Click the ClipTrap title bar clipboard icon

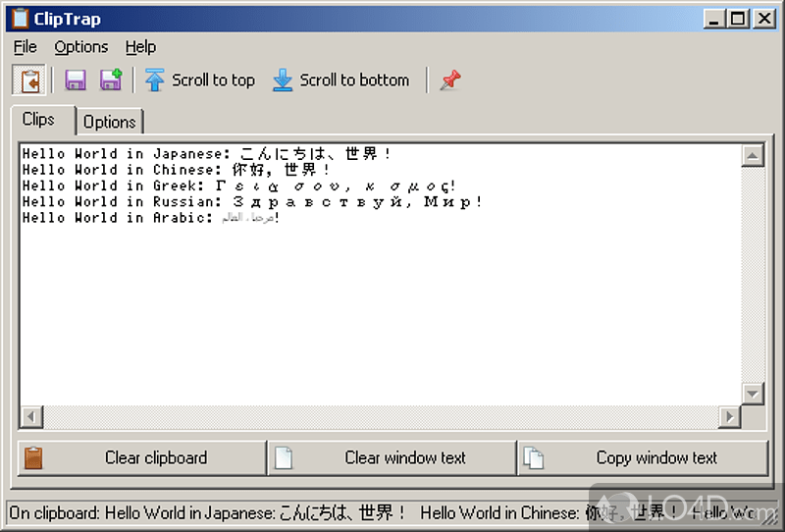pos(21,19)
